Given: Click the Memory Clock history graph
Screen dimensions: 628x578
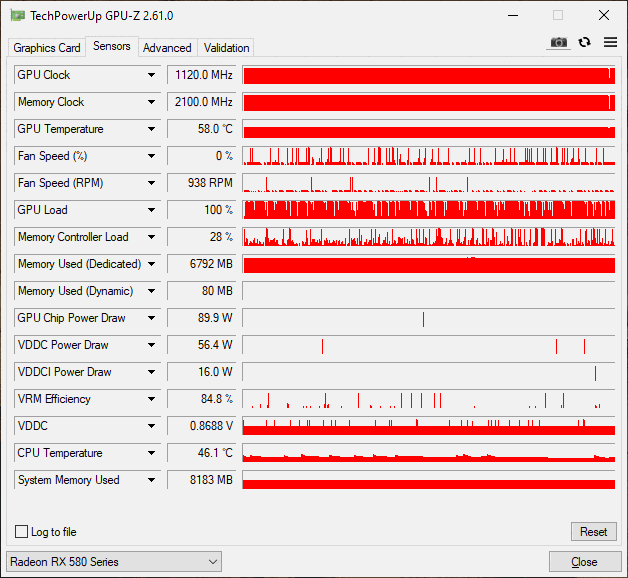Looking at the screenshot, I should click(x=429, y=102).
